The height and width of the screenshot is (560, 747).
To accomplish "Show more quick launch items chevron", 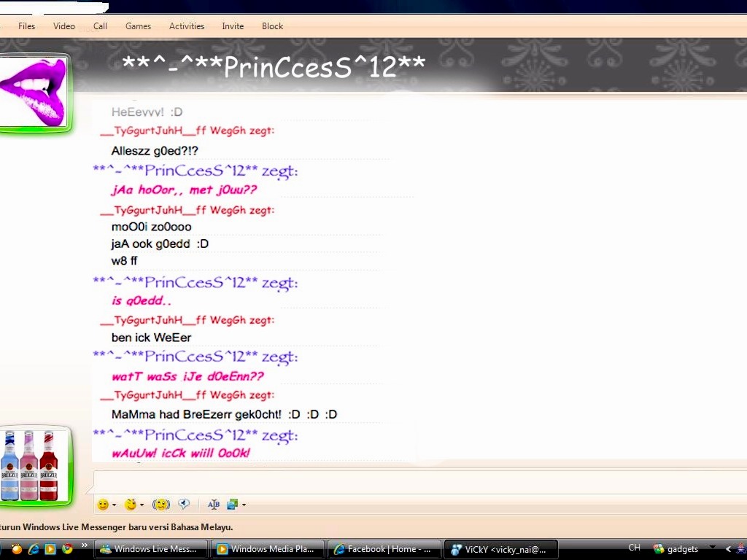I will pos(84,545).
